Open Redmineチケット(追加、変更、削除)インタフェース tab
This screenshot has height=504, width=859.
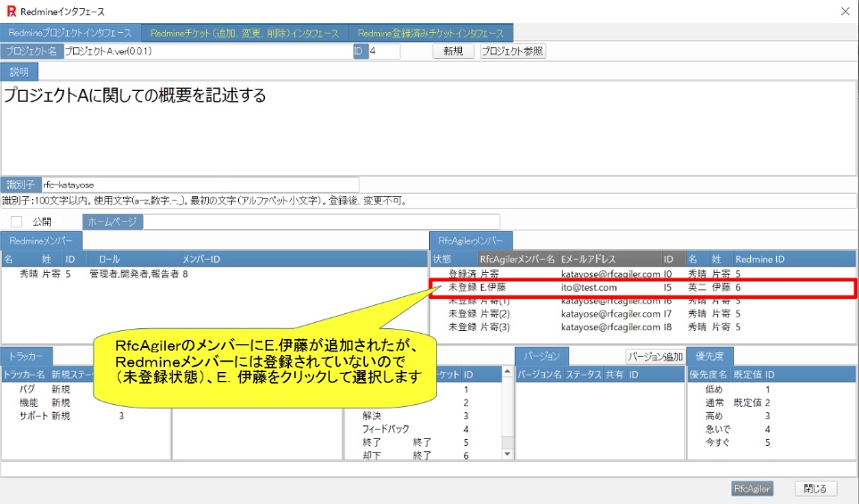245,33
